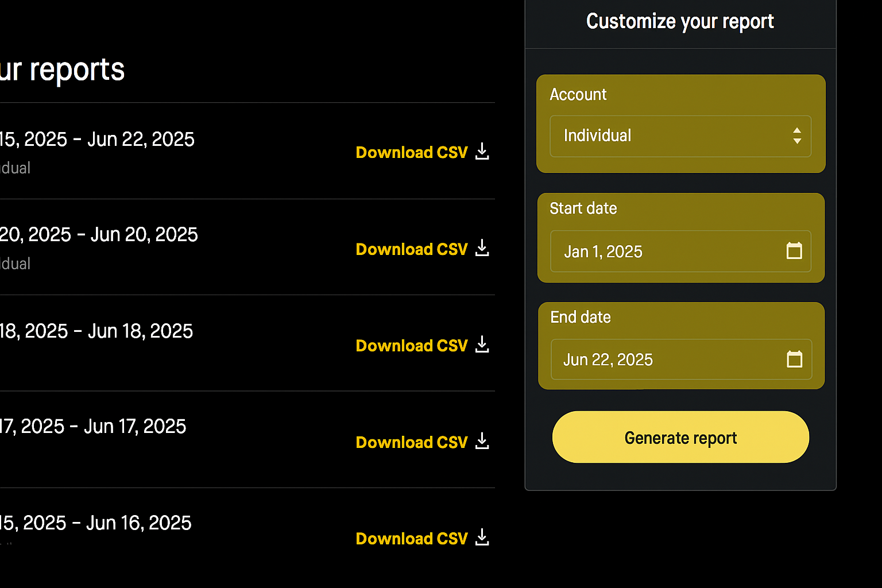The height and width of the screenshot is (588, 882).
Task: Click the 'Customize your report' heading
Action: tap(680, 22)
